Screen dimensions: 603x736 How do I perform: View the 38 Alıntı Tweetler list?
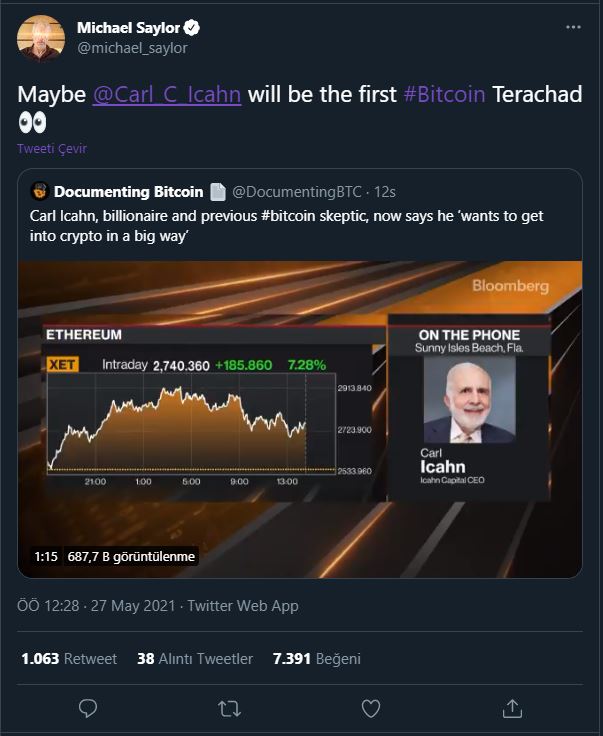pos(195,659)
